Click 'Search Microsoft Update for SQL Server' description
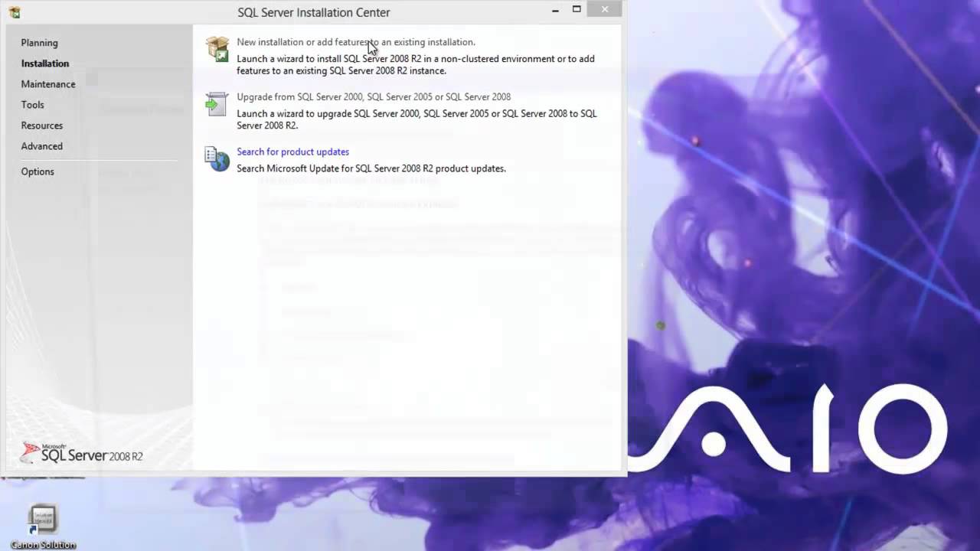Viewport: 980px width, 551px height. pos(371,168)
